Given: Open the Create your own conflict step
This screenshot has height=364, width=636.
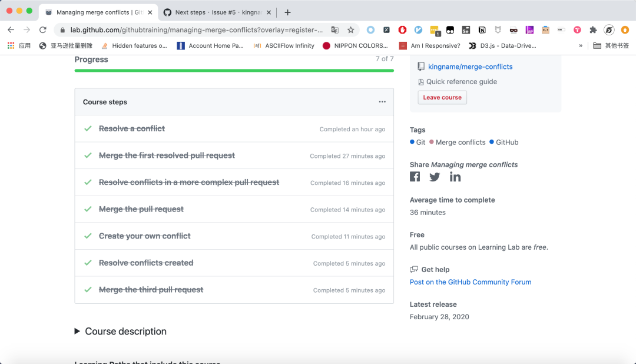Looking at the screenshot, I should pos(144,236).
